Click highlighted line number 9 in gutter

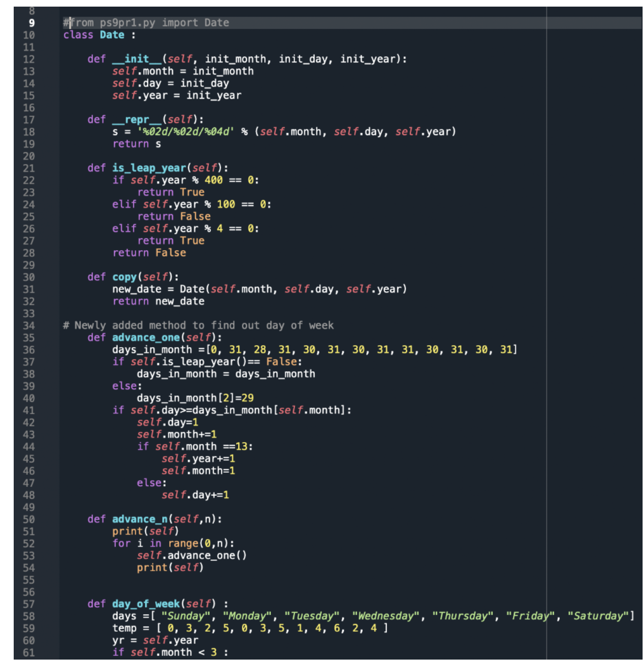click(32, 23)
